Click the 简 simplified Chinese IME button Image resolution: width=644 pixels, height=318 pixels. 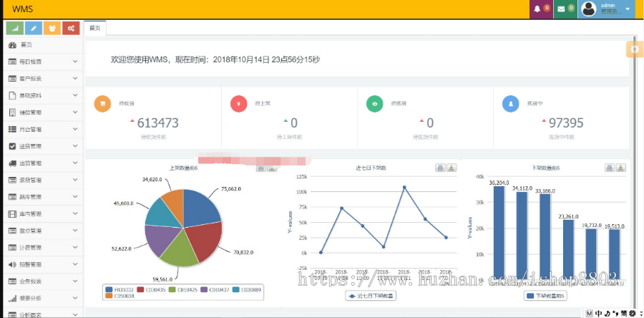click(x=624, y=314)
